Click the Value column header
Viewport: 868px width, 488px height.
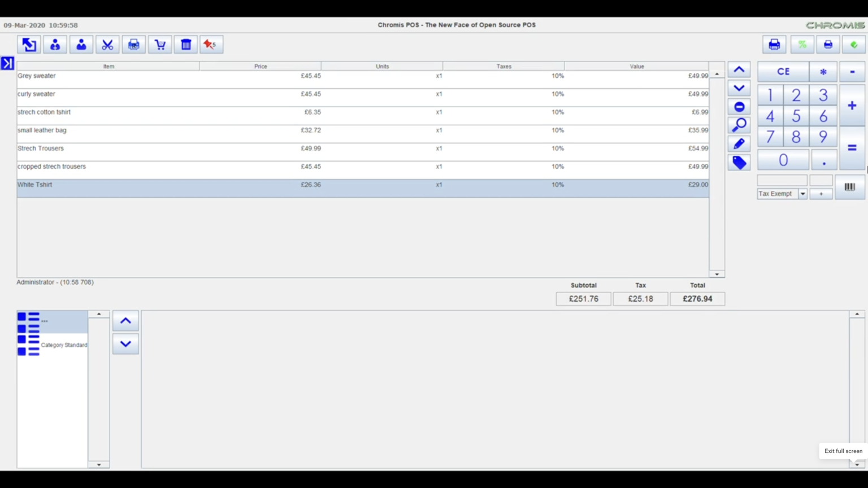pos(636,66)
